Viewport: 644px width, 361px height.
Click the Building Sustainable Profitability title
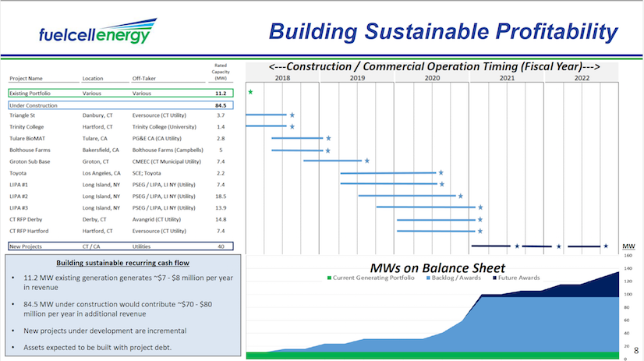(x=444, y=32)
